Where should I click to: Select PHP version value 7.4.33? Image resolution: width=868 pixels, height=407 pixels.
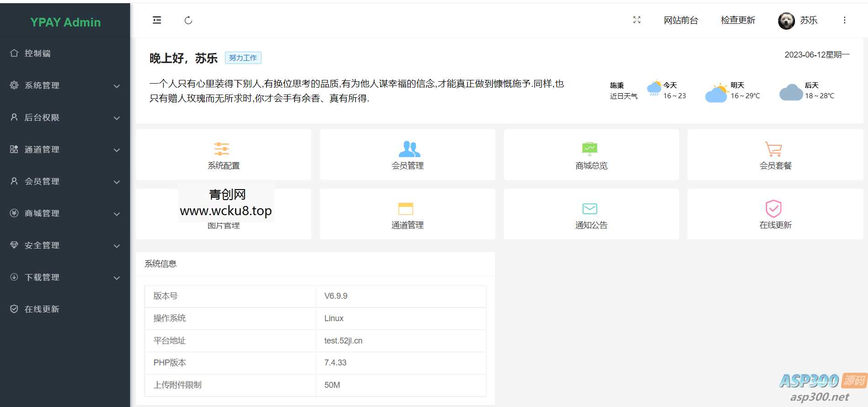click(x=335, y=363)
